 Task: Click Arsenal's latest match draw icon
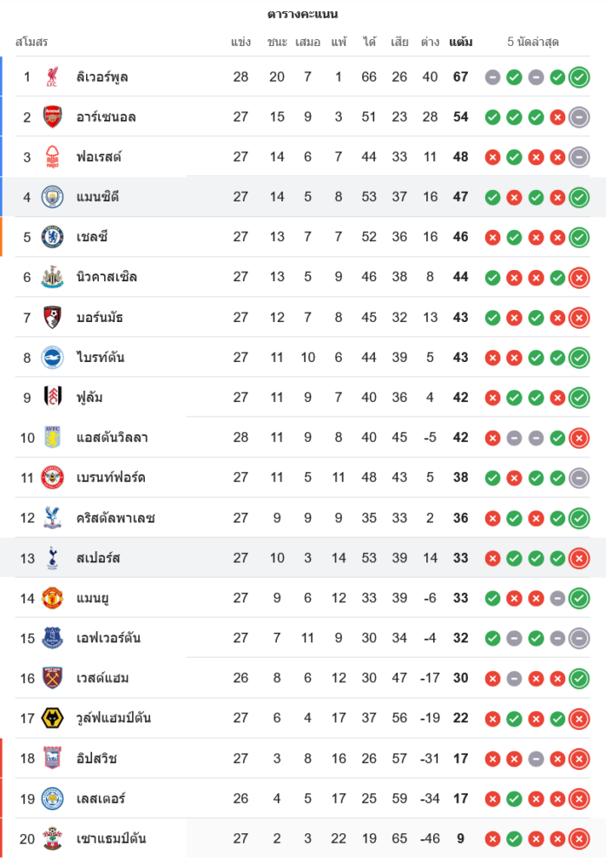tap(579, 117)
